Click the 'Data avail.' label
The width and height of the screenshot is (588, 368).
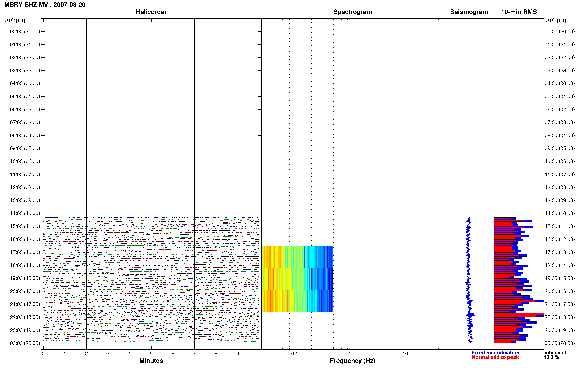tap(555, 353)
